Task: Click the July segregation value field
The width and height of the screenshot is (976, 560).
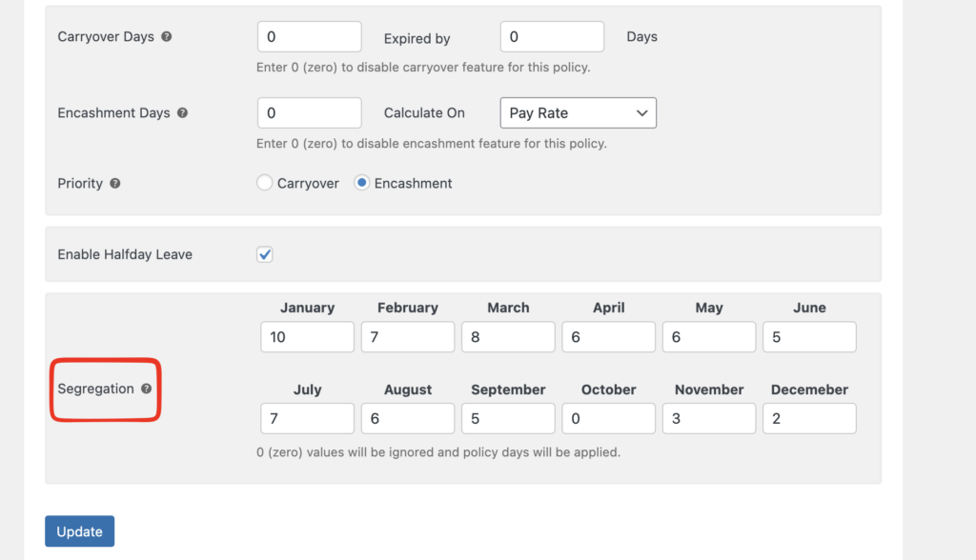Action: click(307, 419)
